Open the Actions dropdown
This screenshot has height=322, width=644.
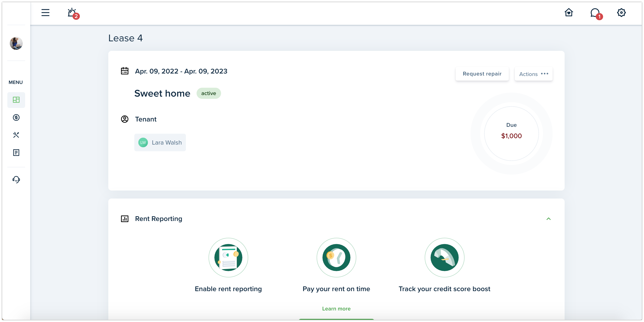pos(533,74)
